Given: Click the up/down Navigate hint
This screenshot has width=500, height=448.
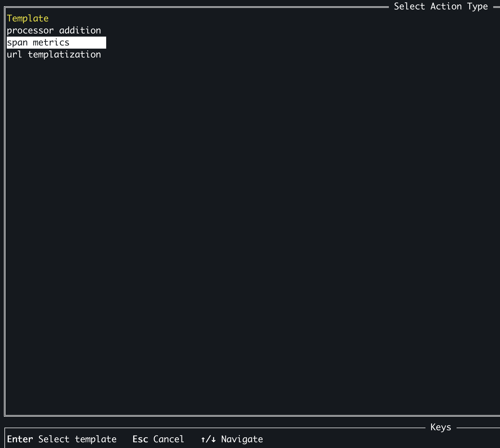Looking at the screenshot, I should 232,439.
